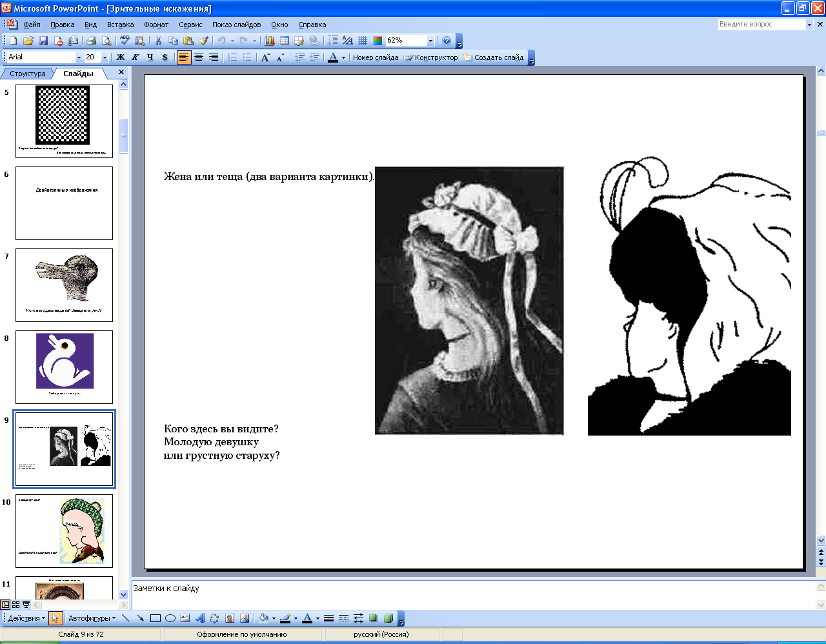Expand the Автофигуры dropdown menu
This screenshot has width=826, height=644.
click(x=92, y=618)
